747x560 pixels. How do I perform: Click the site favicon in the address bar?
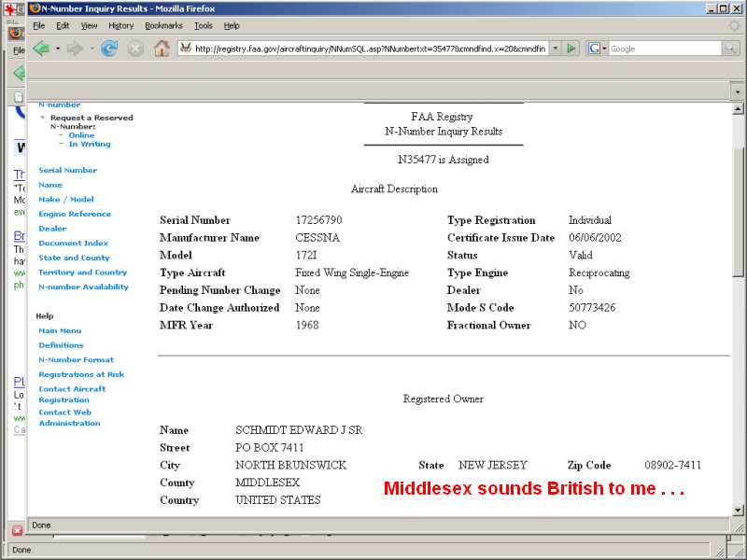pyautogui.click(x=186, y=49)
